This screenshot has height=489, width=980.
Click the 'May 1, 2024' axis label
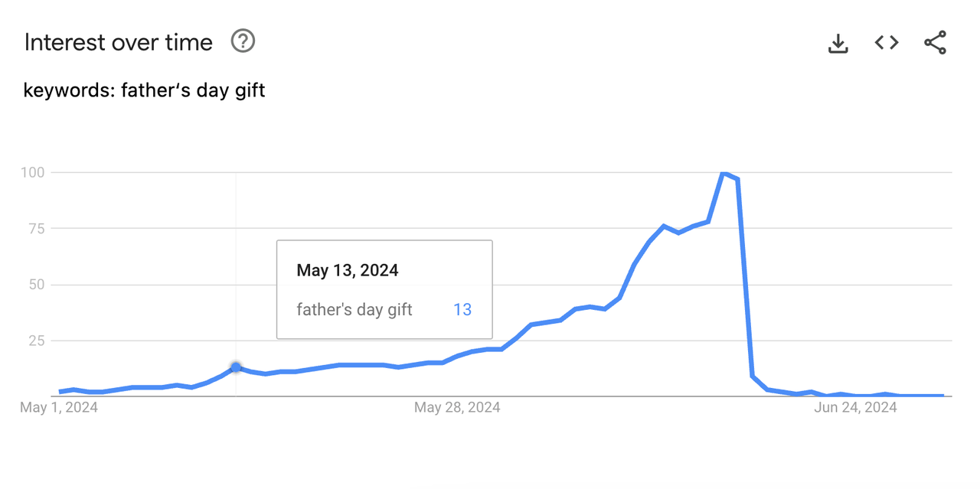[x=59, y=407]
